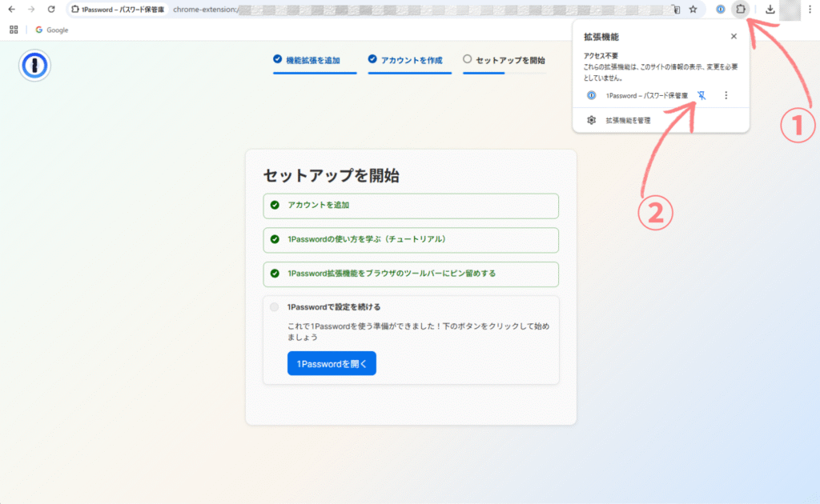Open the Chrome three-dot main menu
820x504 pixels.
click(x=810, y=10)
